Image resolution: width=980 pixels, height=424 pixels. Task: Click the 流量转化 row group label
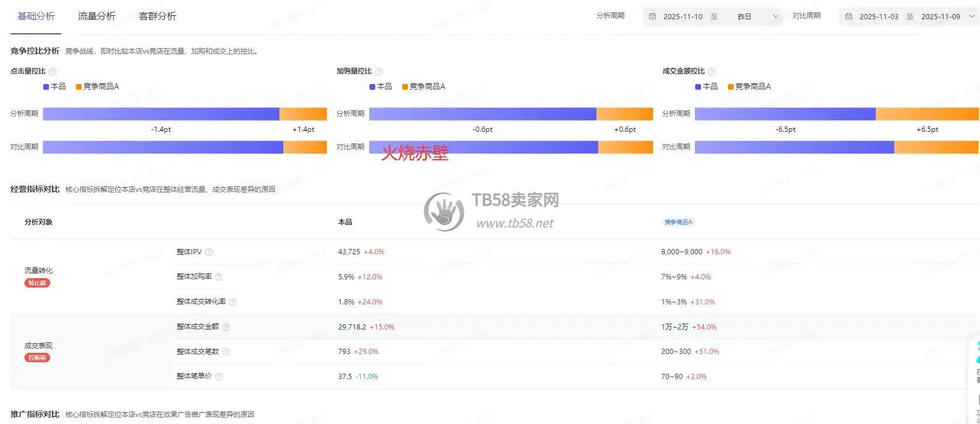point(39,271)
